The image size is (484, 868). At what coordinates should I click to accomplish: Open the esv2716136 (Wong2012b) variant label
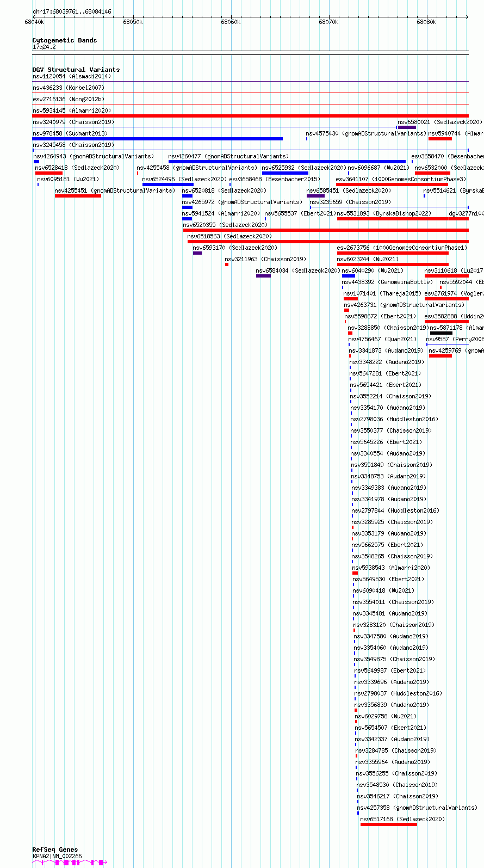pos(68,99)
